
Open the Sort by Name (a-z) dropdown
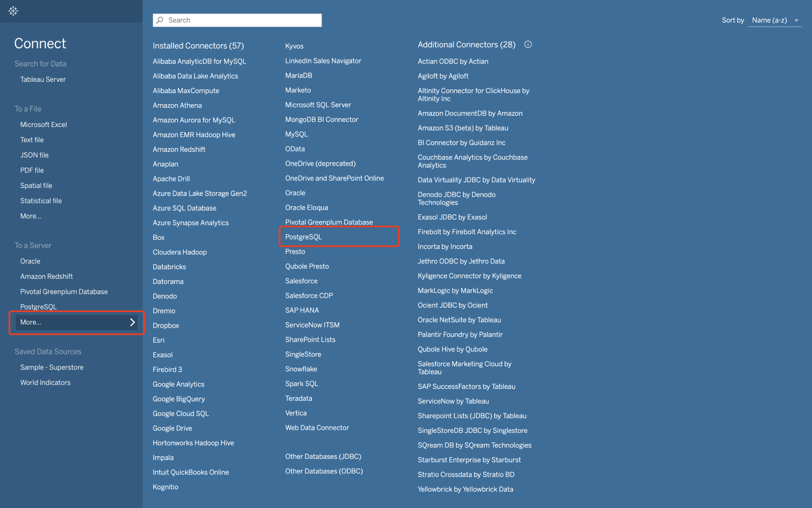point(774,20)
